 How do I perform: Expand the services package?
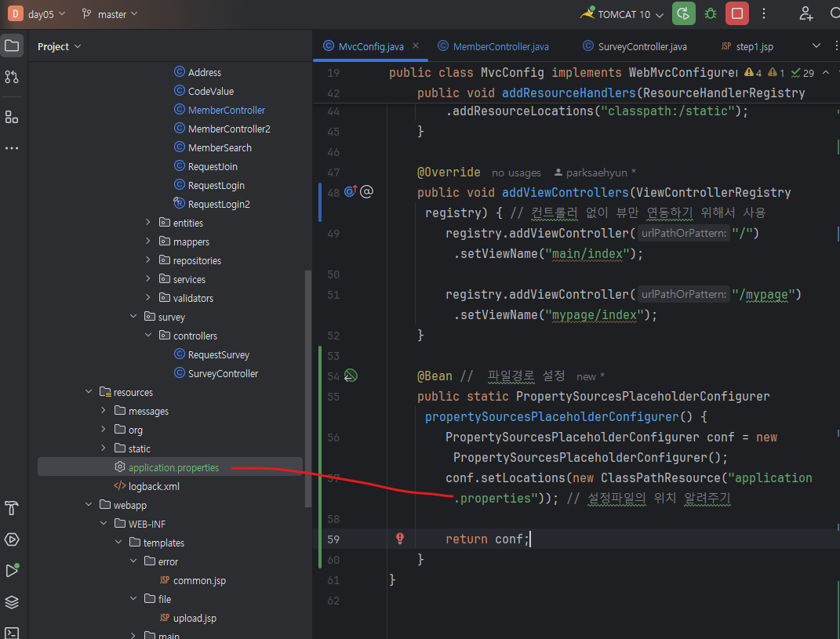pos(148,278)
